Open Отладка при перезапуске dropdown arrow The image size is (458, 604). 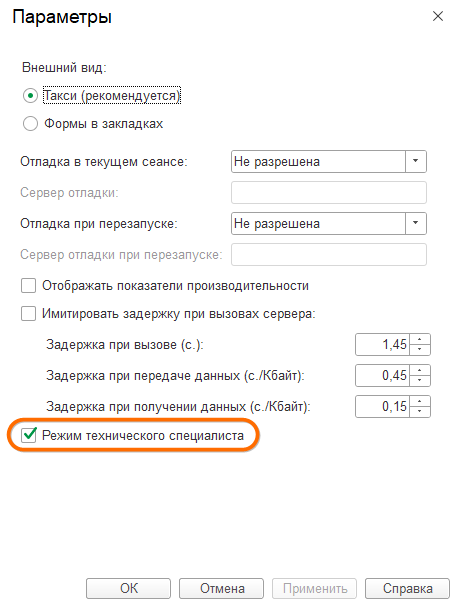coord(416,223)
